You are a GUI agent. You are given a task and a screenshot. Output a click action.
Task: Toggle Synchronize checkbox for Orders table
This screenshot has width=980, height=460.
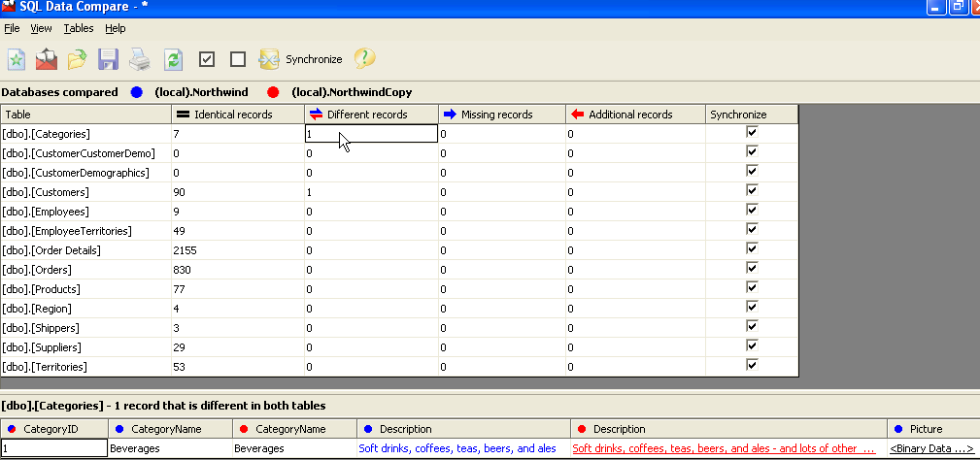click(x=752, y=268)
